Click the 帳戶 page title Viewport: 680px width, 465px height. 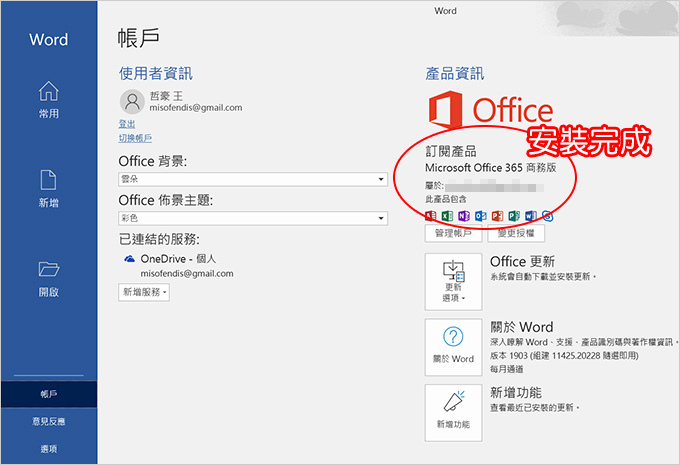pos(138,37)
